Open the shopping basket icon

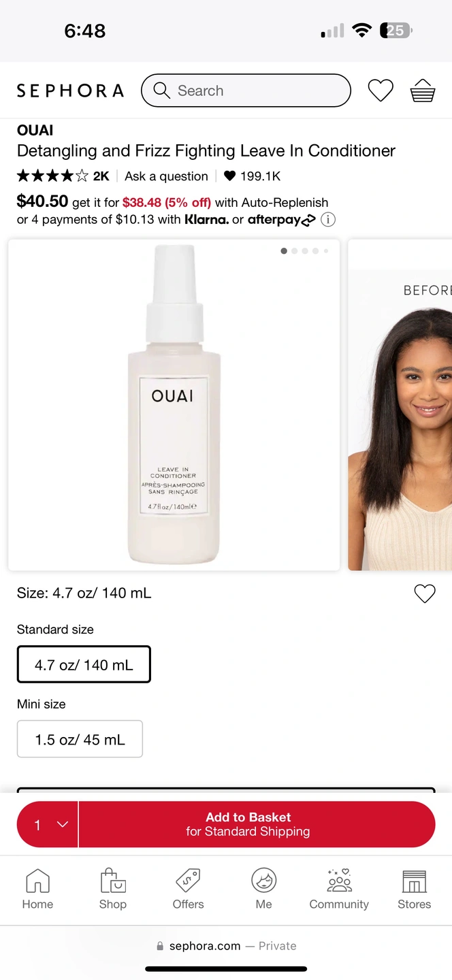pos(423,91)
